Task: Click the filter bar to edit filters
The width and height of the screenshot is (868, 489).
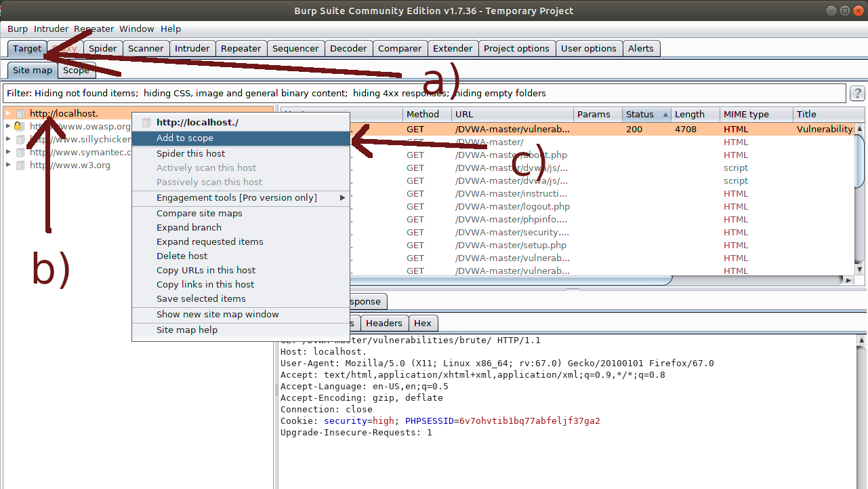Action: coord(424,94)
